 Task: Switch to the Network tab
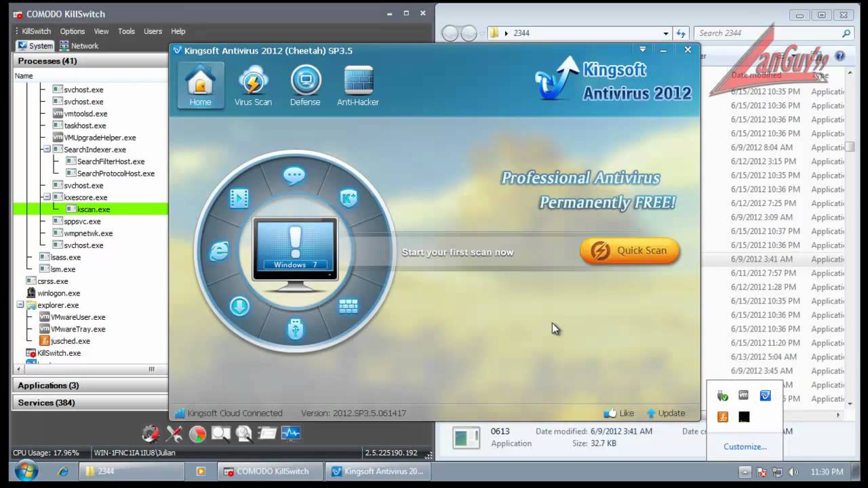point(79,45)
